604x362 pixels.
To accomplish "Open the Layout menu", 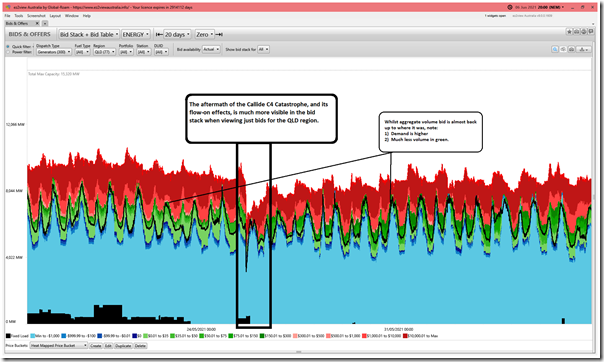I will click(55, 16).
